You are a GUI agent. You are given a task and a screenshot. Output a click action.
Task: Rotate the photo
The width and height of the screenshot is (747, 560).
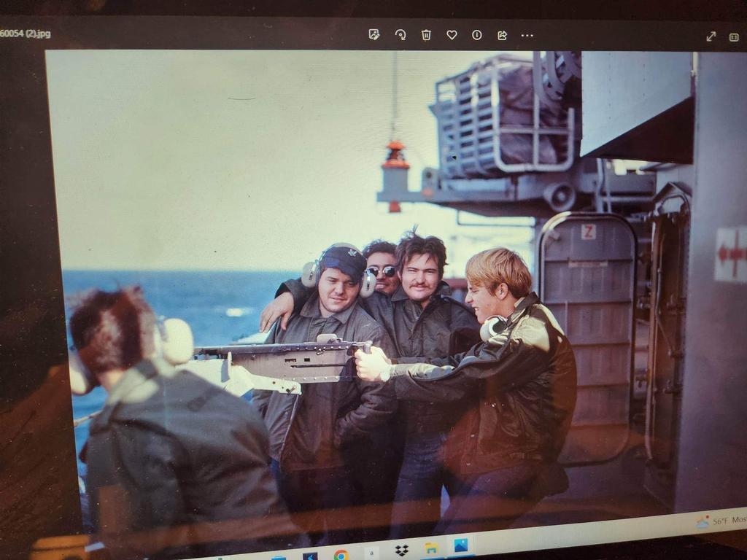(400, 34)
